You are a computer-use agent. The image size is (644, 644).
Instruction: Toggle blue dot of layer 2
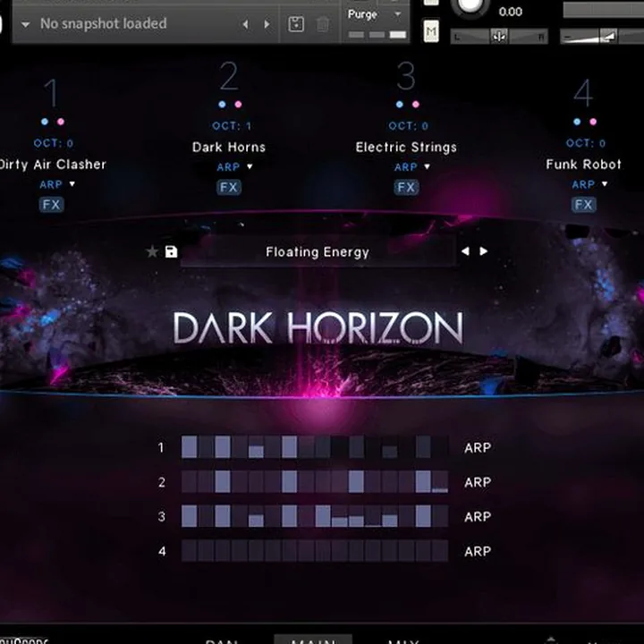222,105
